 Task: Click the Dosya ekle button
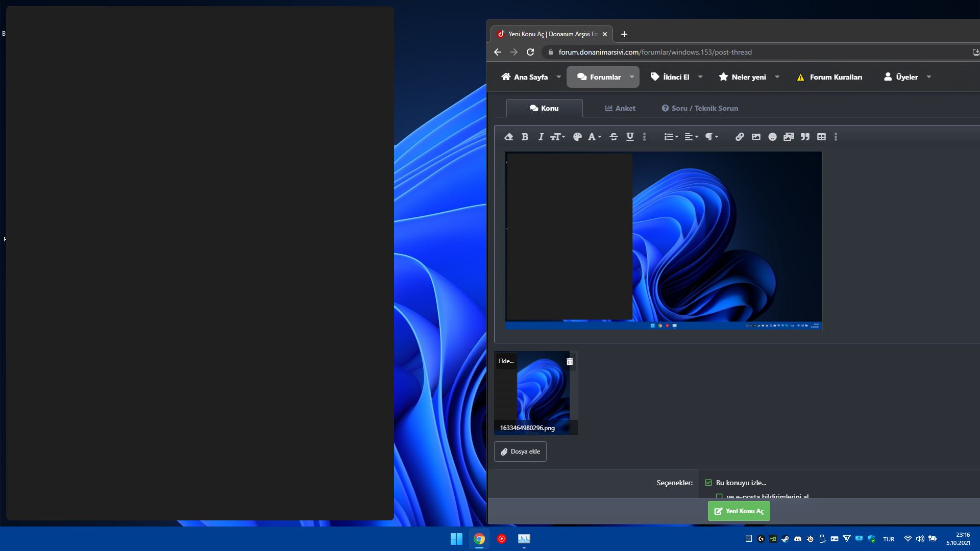tap(520, 452)
